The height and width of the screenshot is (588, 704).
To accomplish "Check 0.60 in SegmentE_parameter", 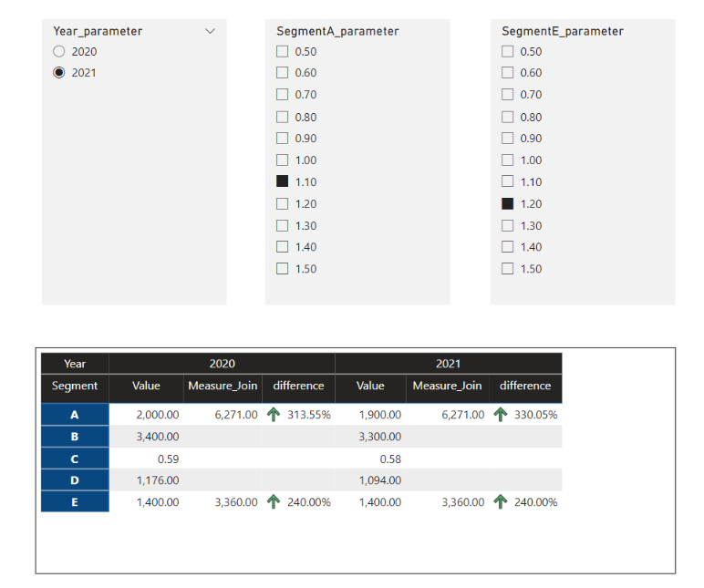I will [x=507, y=72].
